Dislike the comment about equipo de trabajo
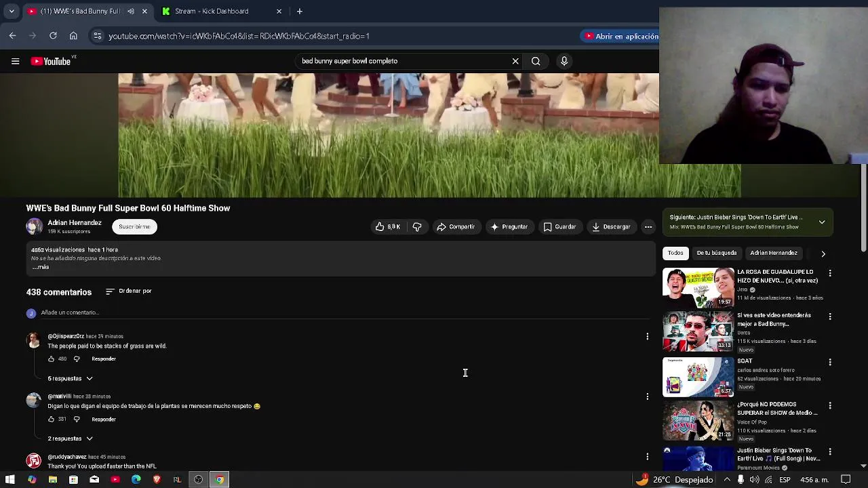The image size is (868, 488). [x=77, y=419]
